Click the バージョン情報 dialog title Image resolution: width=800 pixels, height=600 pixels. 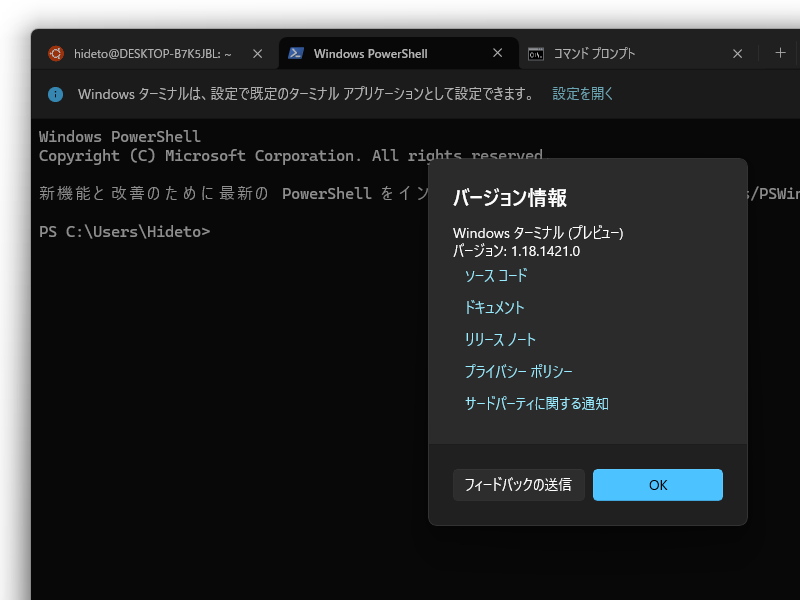[512, 197]
